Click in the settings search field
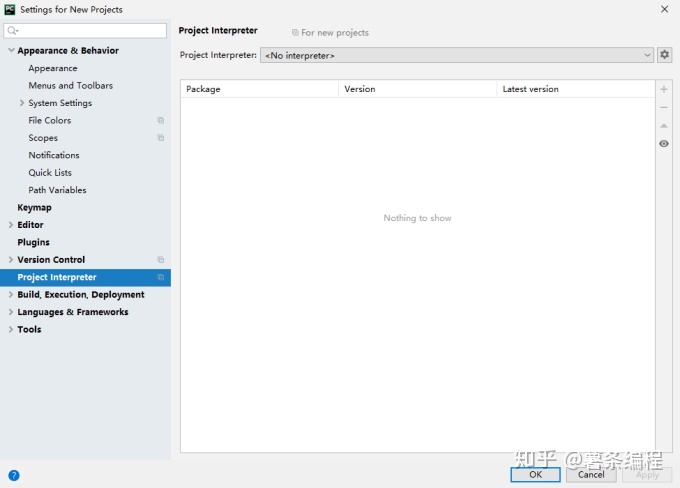 pos(85,30)
